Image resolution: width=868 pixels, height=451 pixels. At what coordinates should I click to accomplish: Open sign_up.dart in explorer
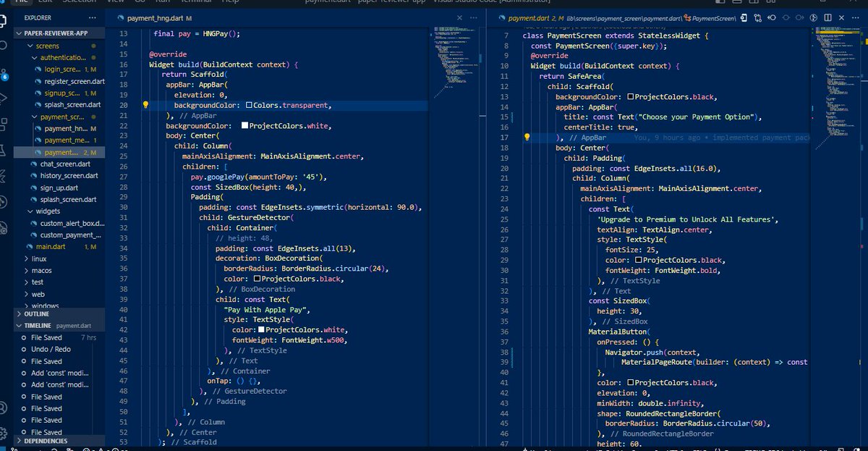60,187
